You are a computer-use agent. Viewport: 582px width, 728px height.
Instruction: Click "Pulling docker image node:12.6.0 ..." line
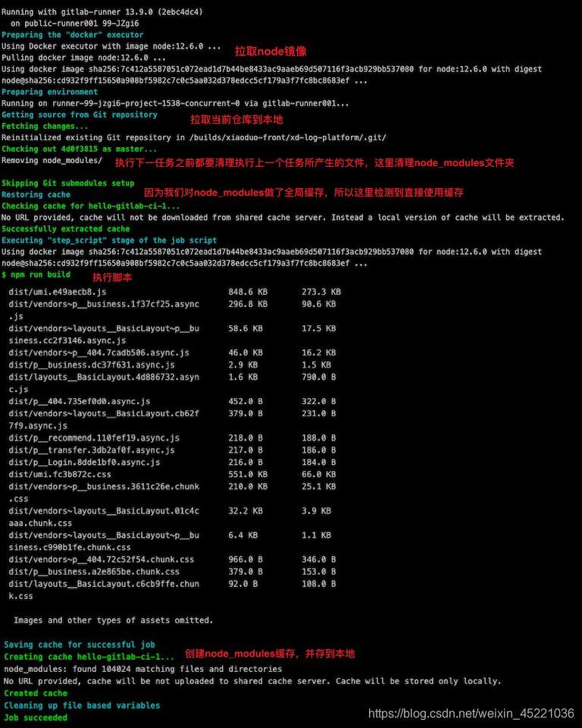pos(83,58)
